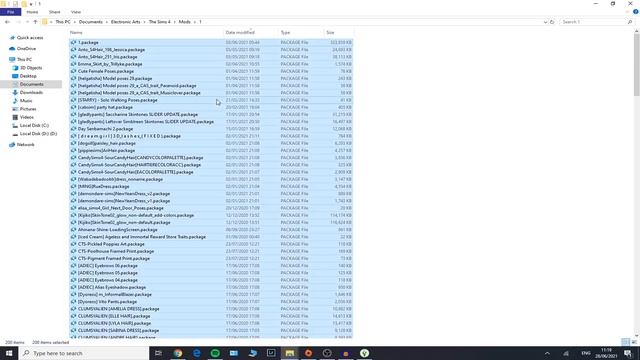Open Music in sidebar
Viewport: 640px width, 360px height.
26,101
